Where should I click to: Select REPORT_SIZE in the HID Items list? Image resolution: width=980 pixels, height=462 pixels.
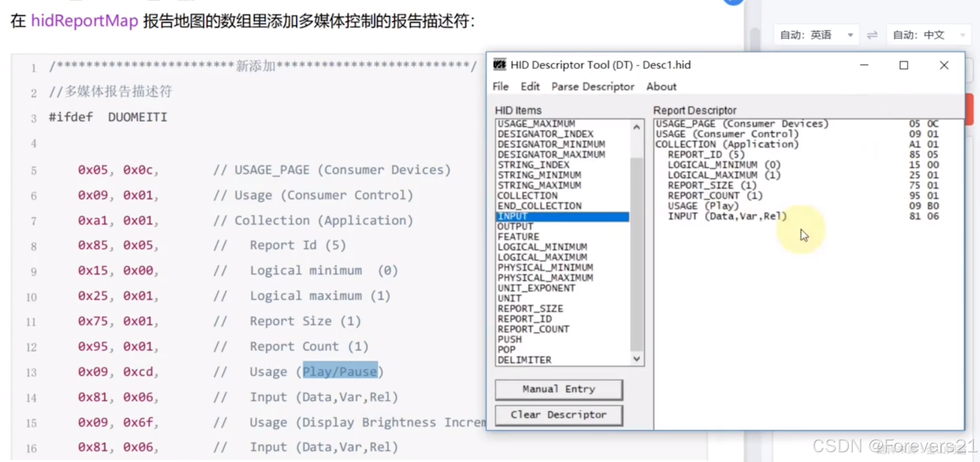[531, 308]
